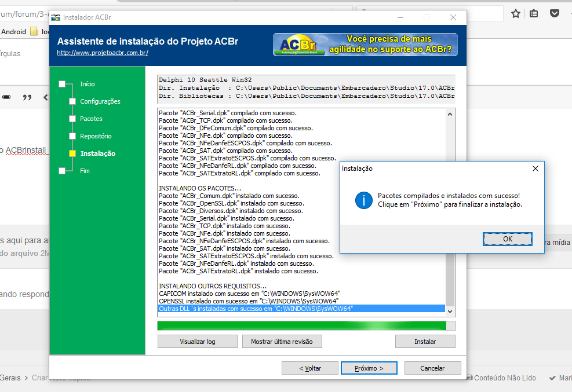Click the white marker beside Início

click(x=62, y=84)
